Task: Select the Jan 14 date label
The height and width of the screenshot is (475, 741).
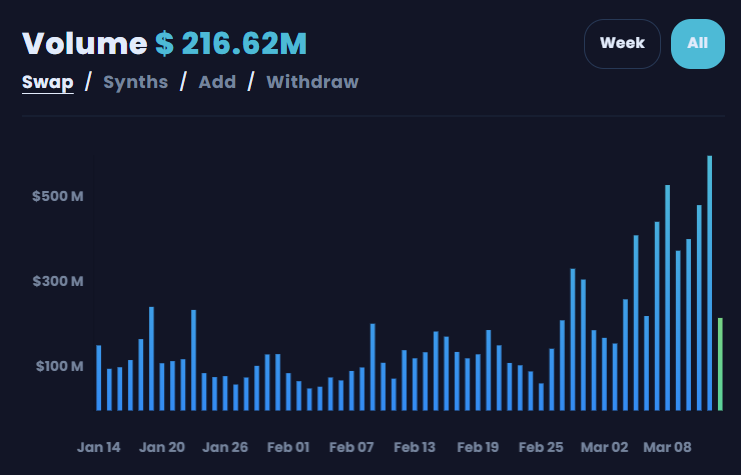Action: tap(98, 446)
